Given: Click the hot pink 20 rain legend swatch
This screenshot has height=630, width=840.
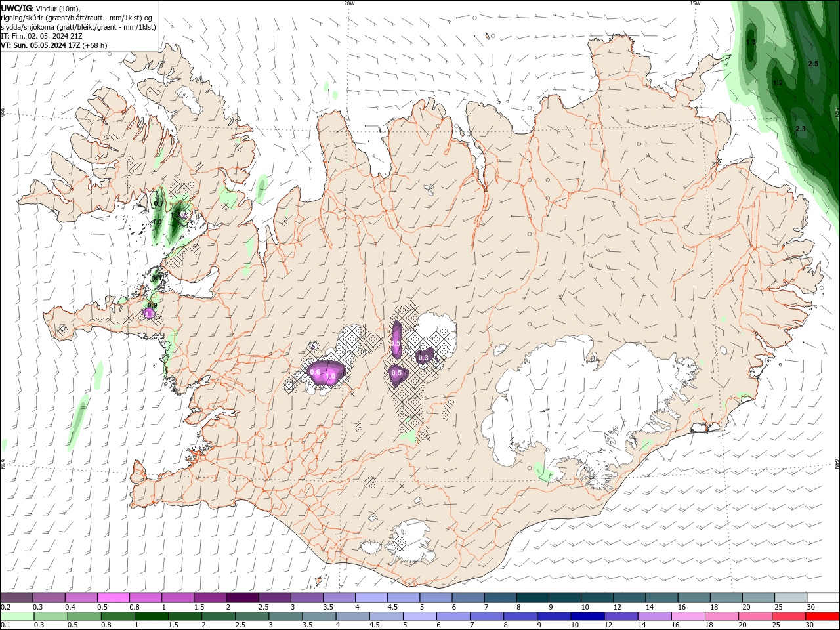Looking at the screenshot, I should 755,616.
